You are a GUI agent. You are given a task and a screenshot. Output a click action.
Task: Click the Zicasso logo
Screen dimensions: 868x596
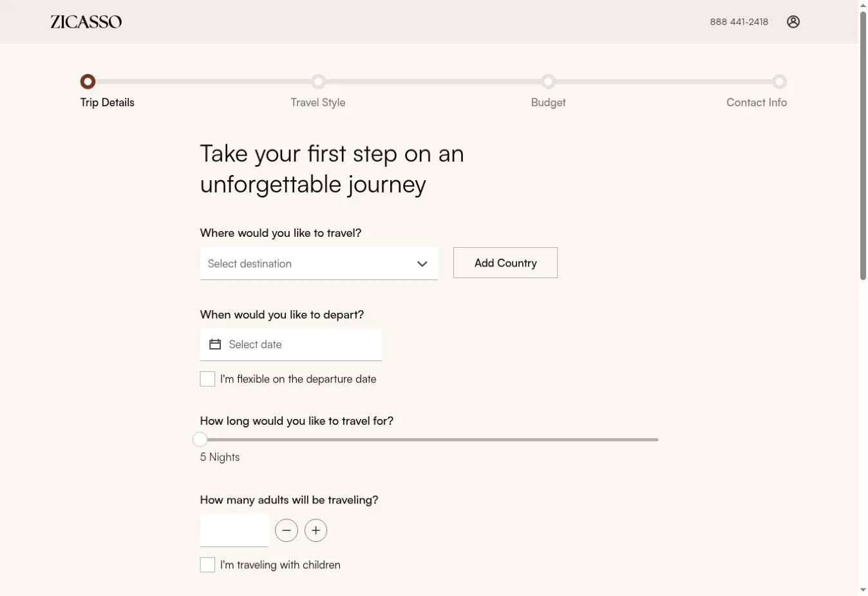86,22
